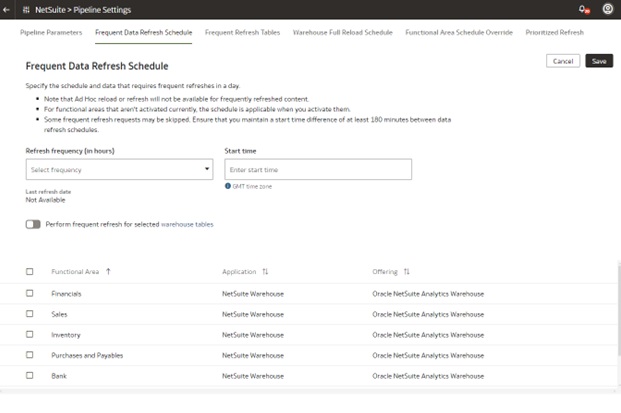
Task: Check the Financials row checkbox
Action: point(30,293)
